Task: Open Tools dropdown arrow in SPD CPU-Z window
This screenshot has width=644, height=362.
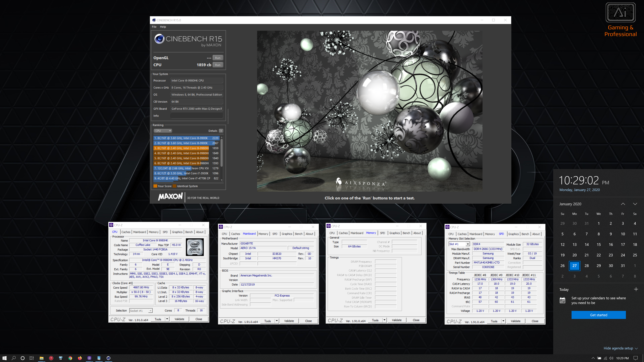Action: 503,321
